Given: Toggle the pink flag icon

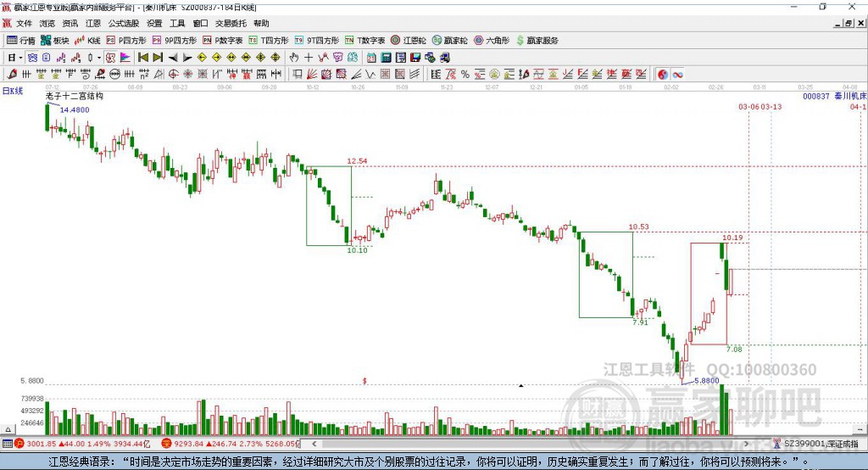Looking at the screenshot, I should [125, 58].
